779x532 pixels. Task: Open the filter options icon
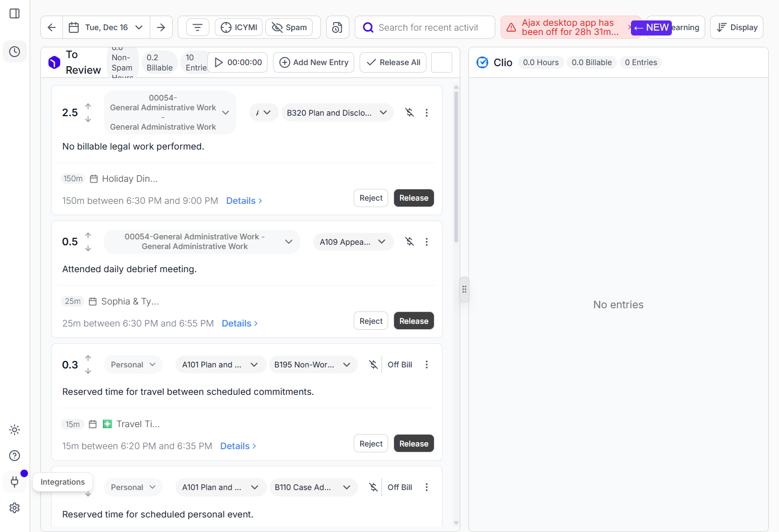click(x=198, y=27)
